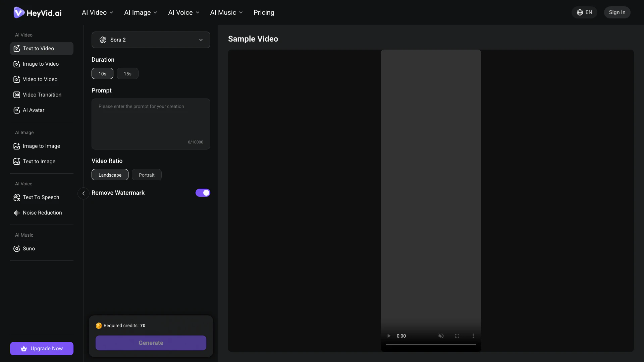This screenshot has width=644, height=362.
Task: Select the AI Avatar sidebar icon
Action: [x=17, y=110]
